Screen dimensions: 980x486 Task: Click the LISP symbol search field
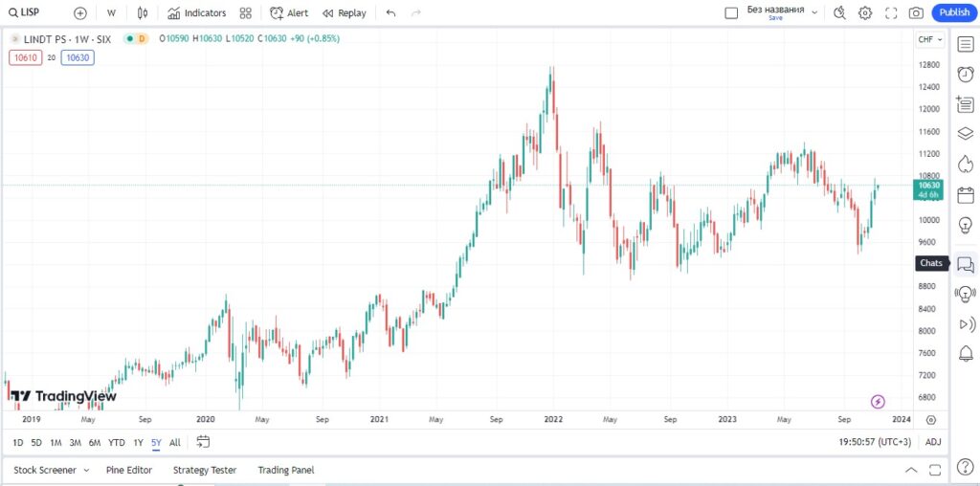click(x=31, y=13)
